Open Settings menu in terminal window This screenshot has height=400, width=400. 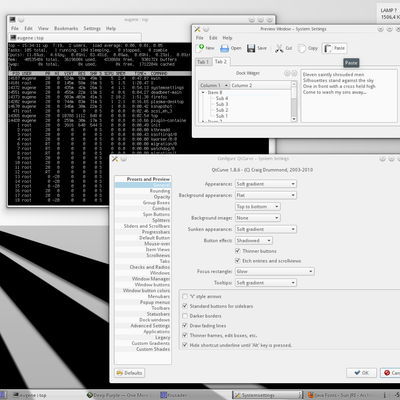click(92, 28)
